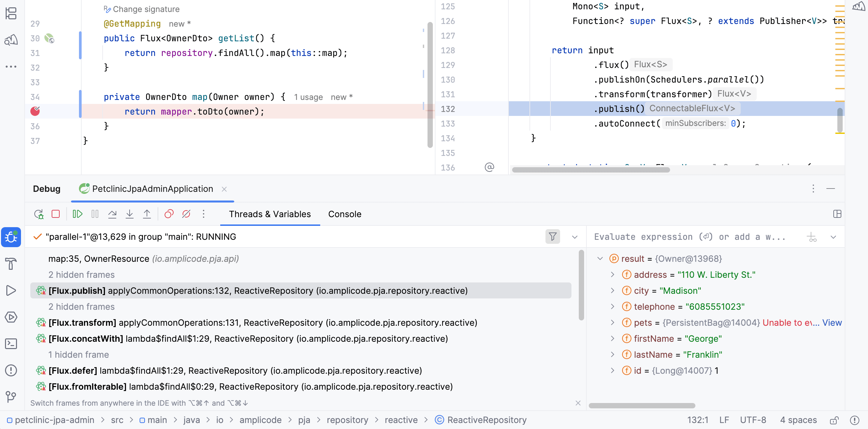Image resolution: width=868 pixels, height=429 pixels.
Task: Click the petclinic-jpa-admin breadcrumb
Action: [x=51, y=420]
